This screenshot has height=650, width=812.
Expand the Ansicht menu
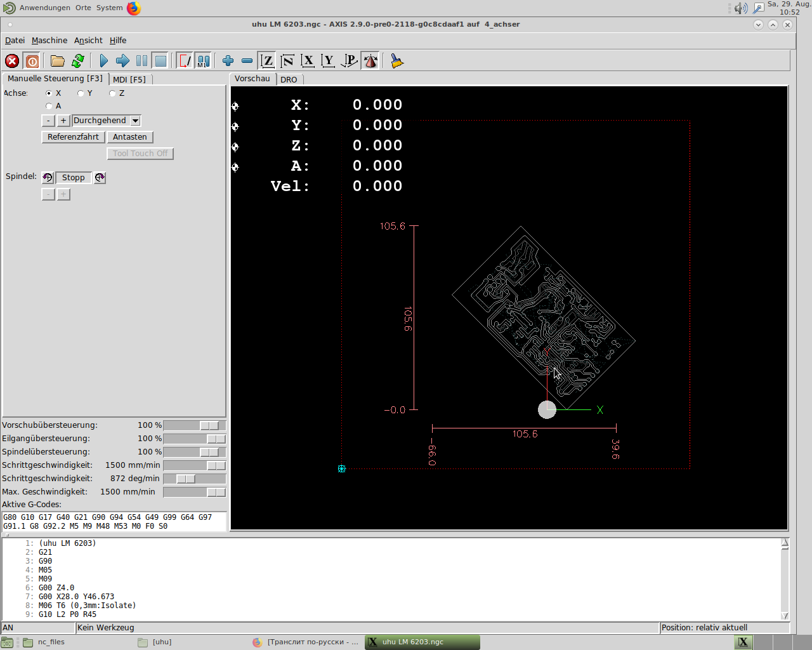pyautogui.click(x=88, y=41)
